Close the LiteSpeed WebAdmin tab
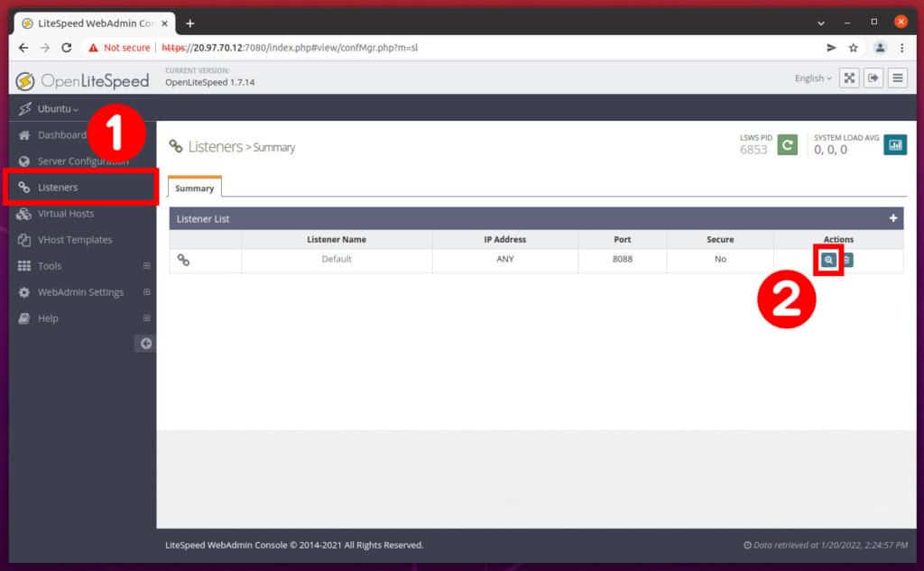Image resolution: width=924 pixels, height=571 pixels. [x=164, y=23]
